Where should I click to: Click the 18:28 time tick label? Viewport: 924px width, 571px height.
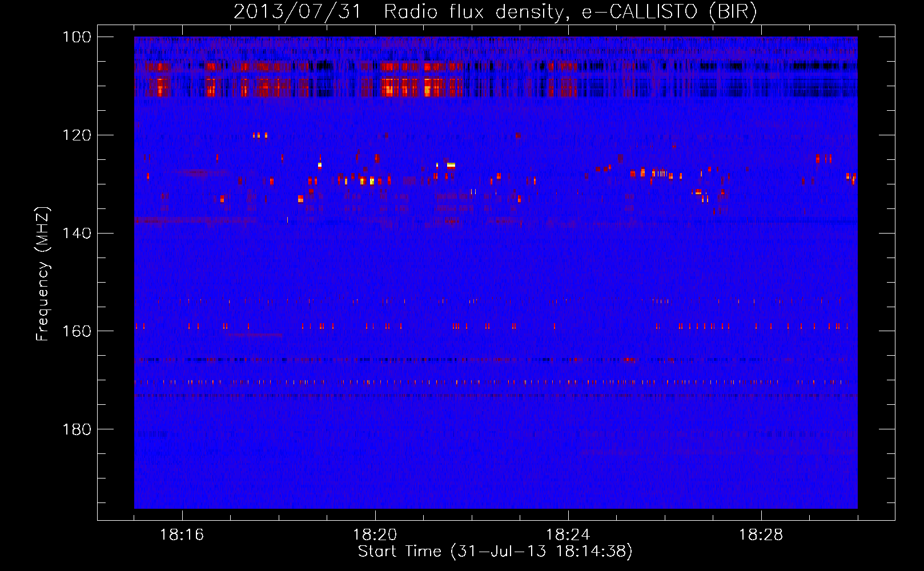tap(761, 535)
